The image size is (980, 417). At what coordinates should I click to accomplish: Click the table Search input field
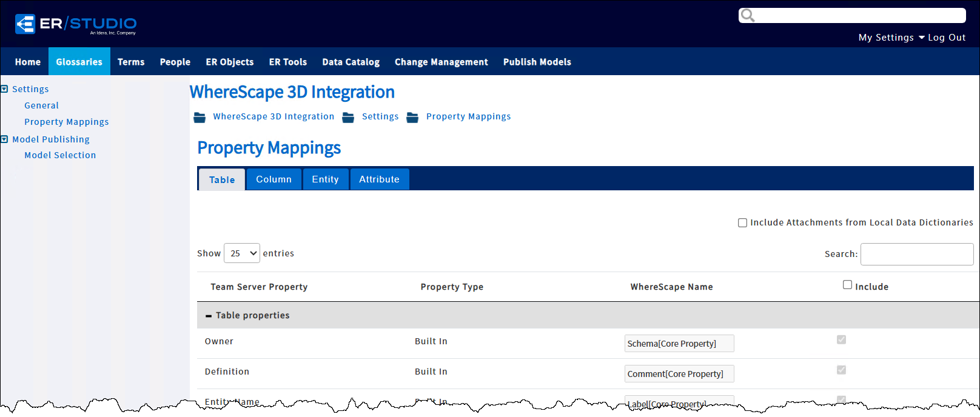coord(917,254)
